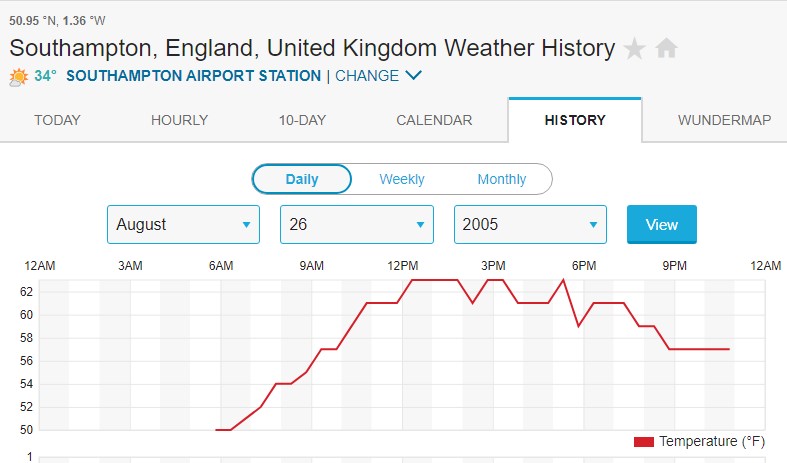Open the CALENDAR tab

pyautogui.click(x=434, y=120)
